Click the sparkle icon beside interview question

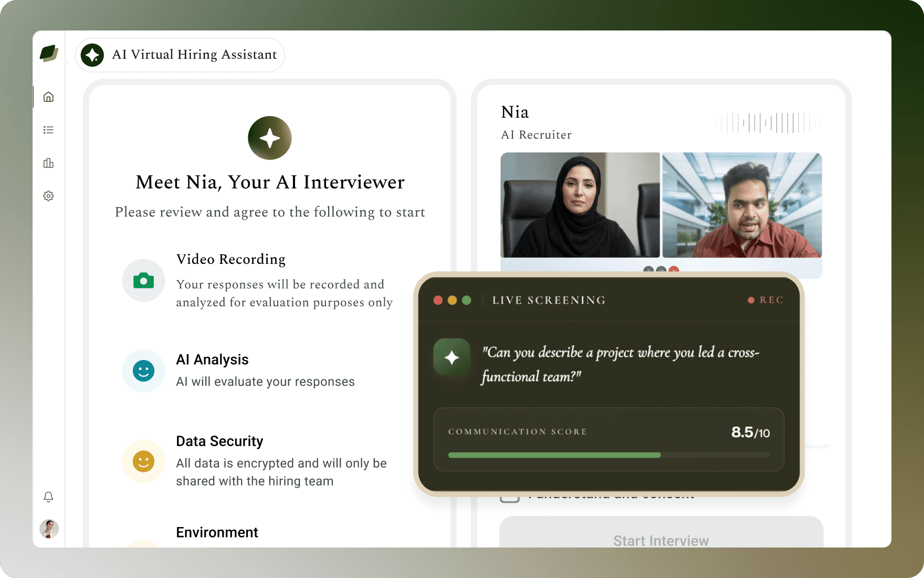[452, 357]
